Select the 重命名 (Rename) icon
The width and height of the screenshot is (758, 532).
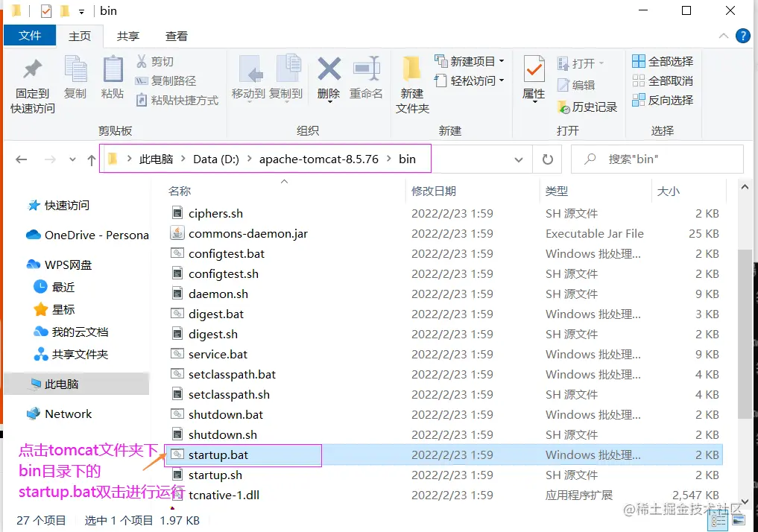pyautogui.click(x=367, y=75)
